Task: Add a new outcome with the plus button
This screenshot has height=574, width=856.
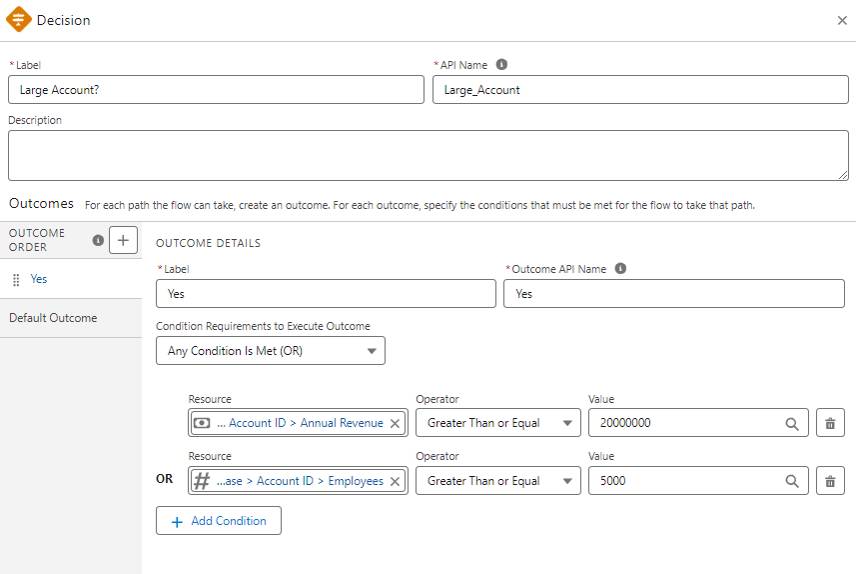Action: 123,240
